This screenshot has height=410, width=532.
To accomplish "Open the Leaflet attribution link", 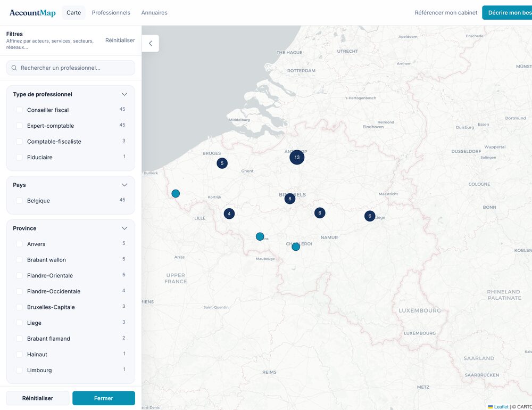I will (x=501, y=407).
